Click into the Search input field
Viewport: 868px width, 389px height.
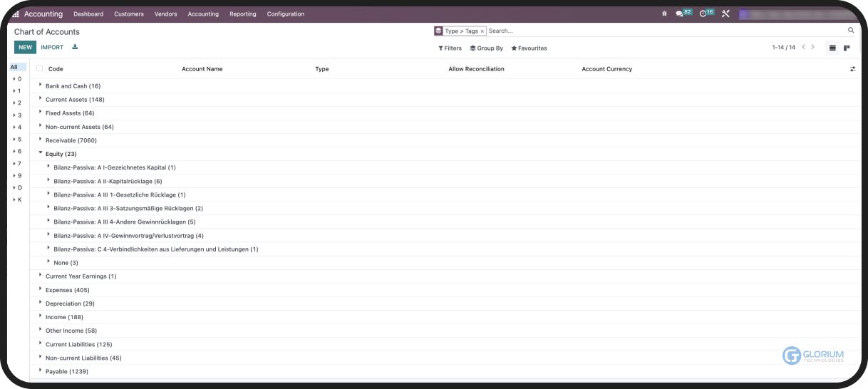[663, 31]
